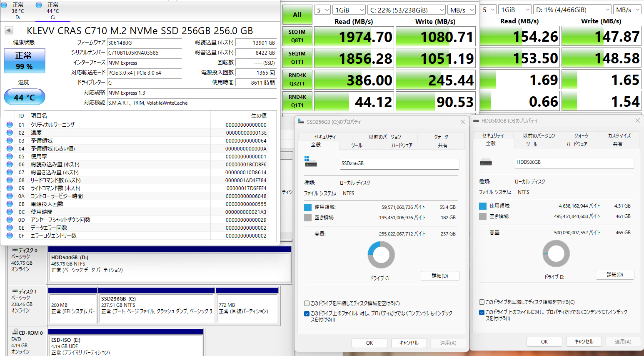
Task: Click the 44 °C temperature badge
Action: [24, 97]
